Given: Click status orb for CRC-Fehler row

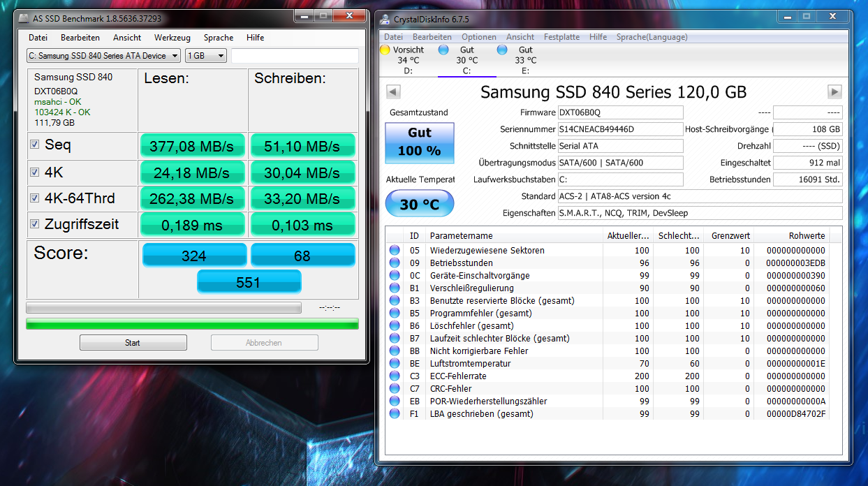Looking at the screenshot, I should point(395,388).
